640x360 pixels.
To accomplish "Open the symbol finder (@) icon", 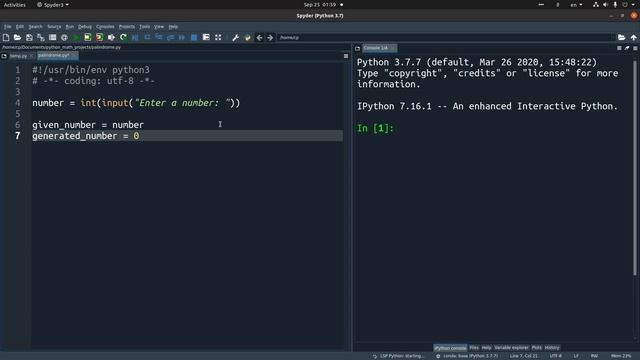I will tap(64, 38).
